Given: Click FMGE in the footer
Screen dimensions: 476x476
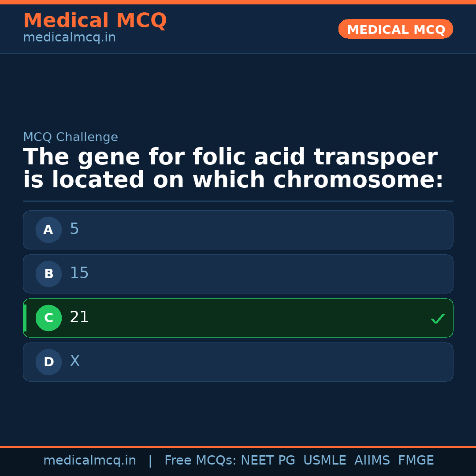Looking at the screenshot, I should coord(416,461).
